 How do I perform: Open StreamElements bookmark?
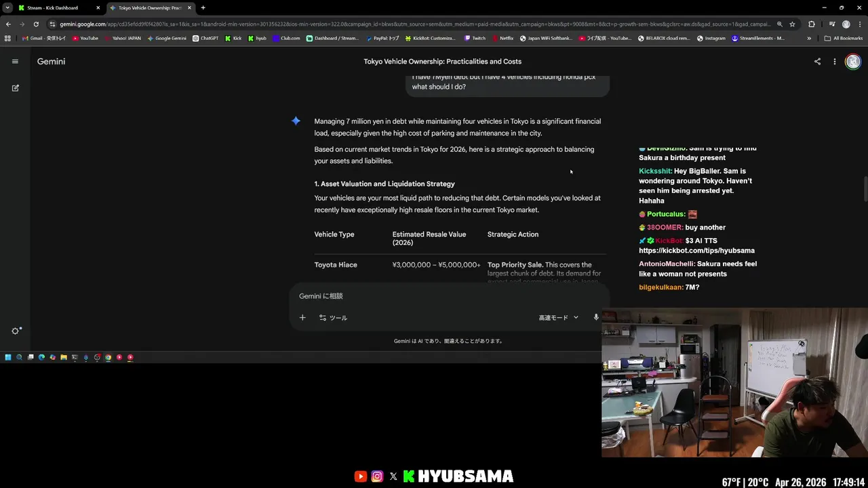tap(758, 38)
